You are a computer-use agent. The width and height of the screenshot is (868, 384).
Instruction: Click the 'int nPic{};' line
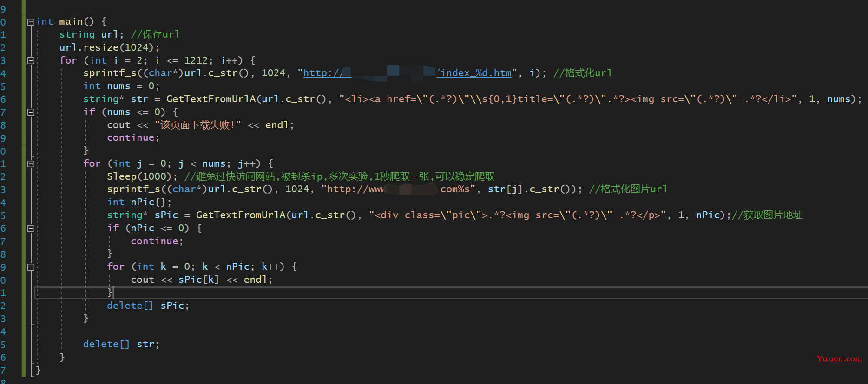coord(139,202)
